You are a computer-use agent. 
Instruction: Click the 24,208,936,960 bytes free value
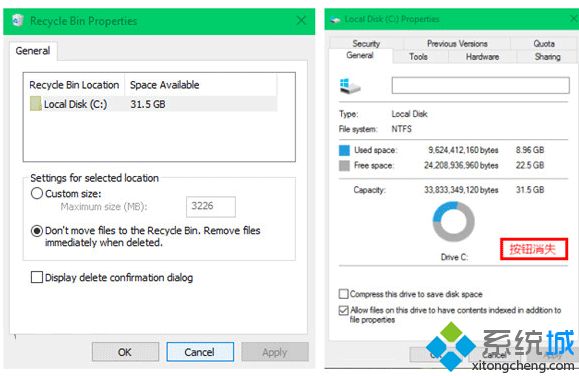tap(461, 165)
